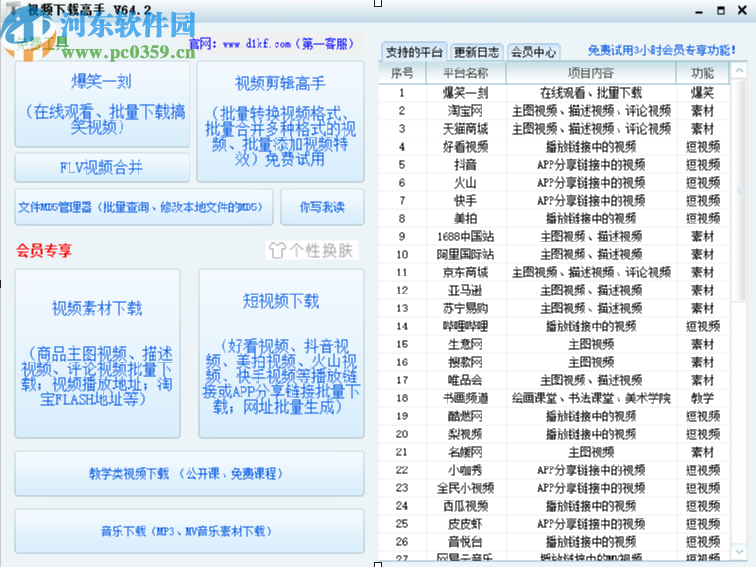This screenshot has height=567, width=756.
Task: Select the 酷燃网 platform row
Action: 554,416
